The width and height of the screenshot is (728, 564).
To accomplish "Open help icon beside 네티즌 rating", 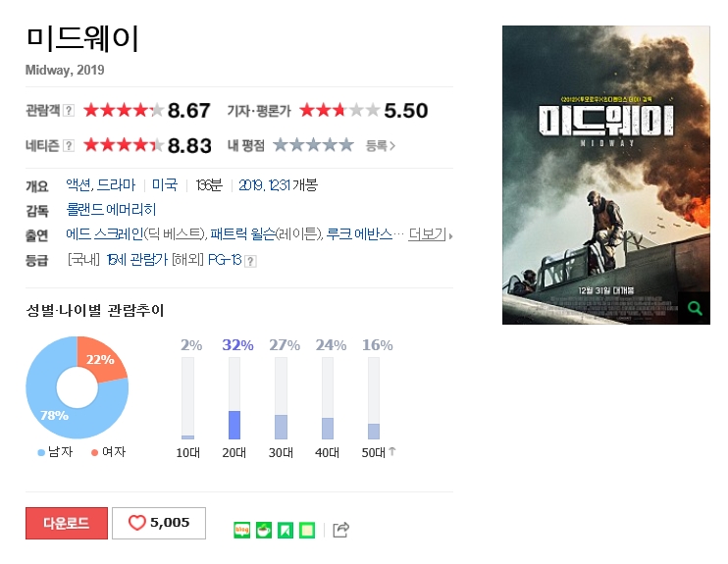I will 69,146.
